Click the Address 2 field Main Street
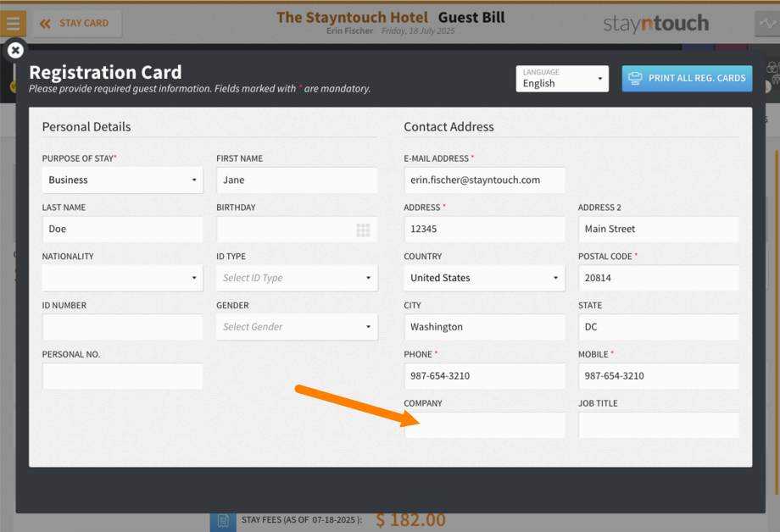This screenshot has height=532, width=780. (x=659, y=230)
